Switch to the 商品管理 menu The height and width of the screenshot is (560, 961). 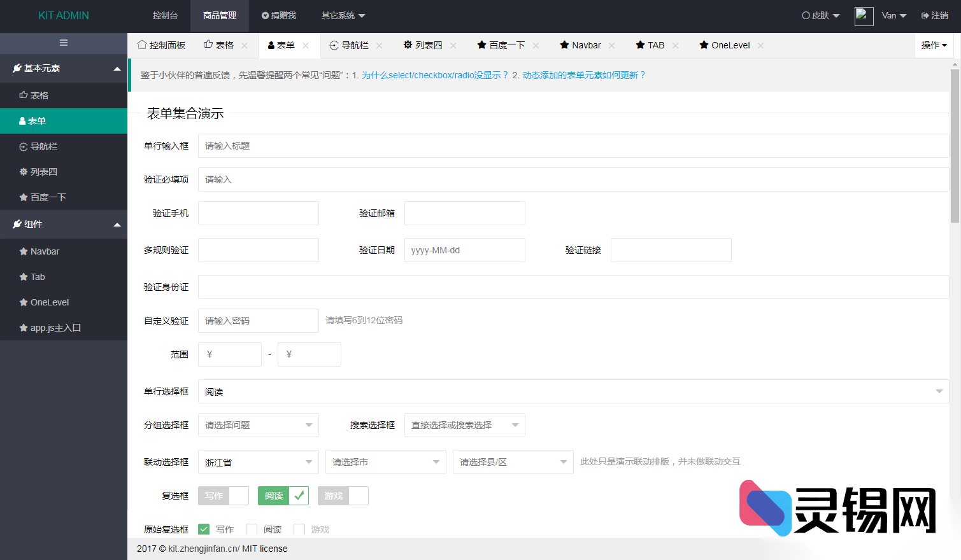[219, 16]
